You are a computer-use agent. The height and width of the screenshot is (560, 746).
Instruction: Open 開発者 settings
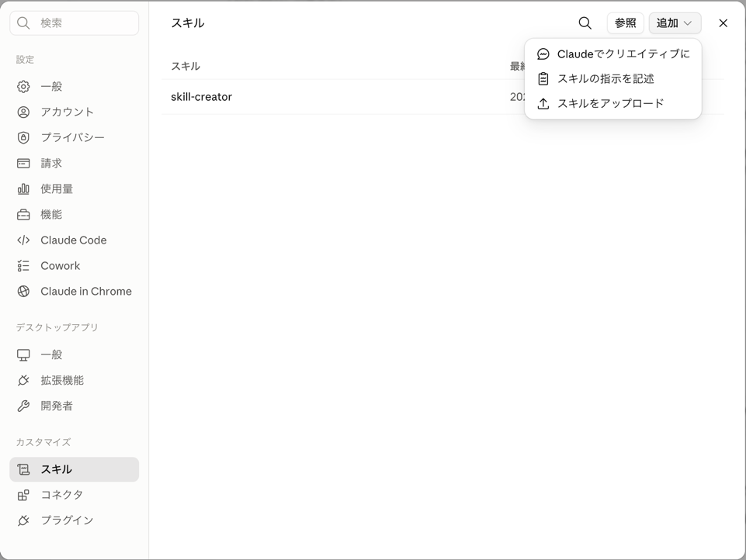75,406
